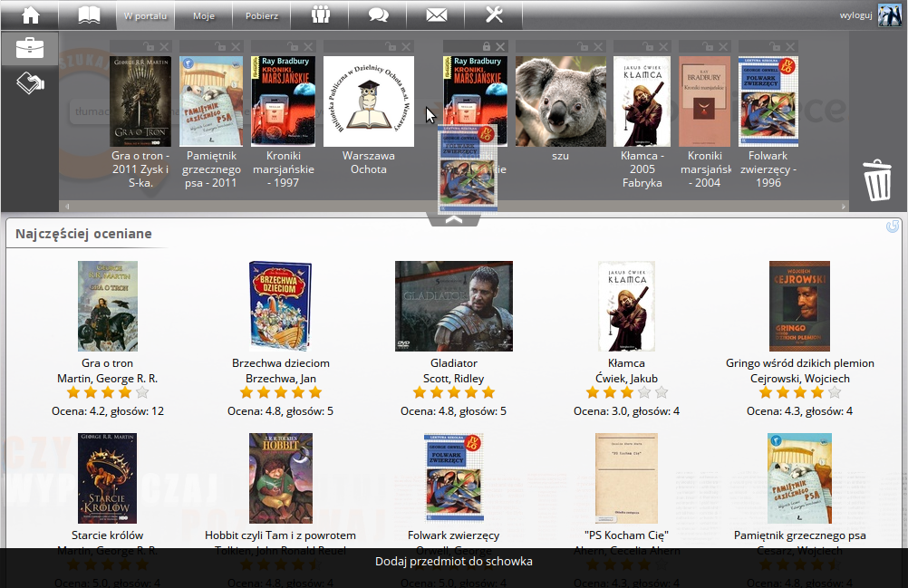Open the users community icon
Image resolution: width=908 pixels, height=588 pixels.
coord(321,14)
